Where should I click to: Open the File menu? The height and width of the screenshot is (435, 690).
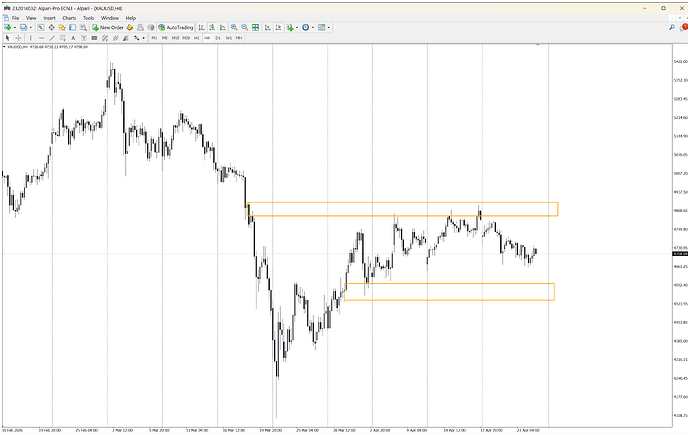pyautogui.click(x=15, y=18)
